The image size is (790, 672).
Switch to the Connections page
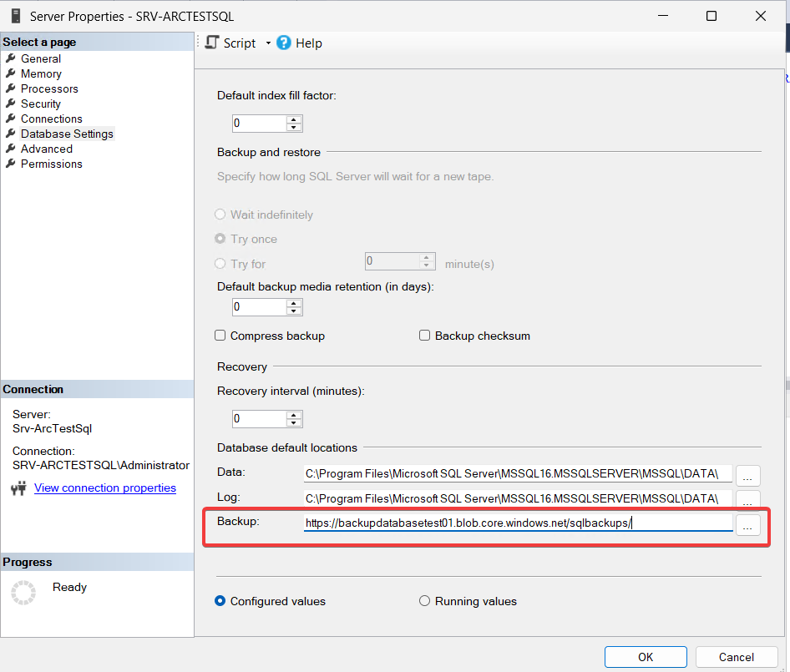coord(51,119)
